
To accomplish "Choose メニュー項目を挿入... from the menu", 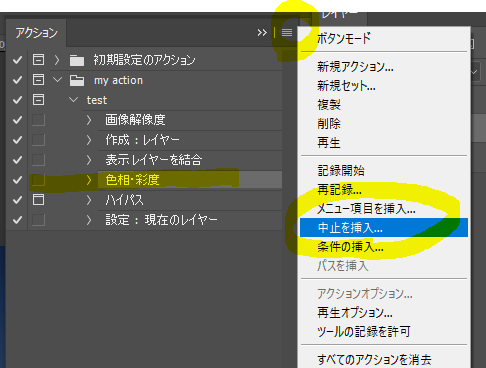I will 384,209.
